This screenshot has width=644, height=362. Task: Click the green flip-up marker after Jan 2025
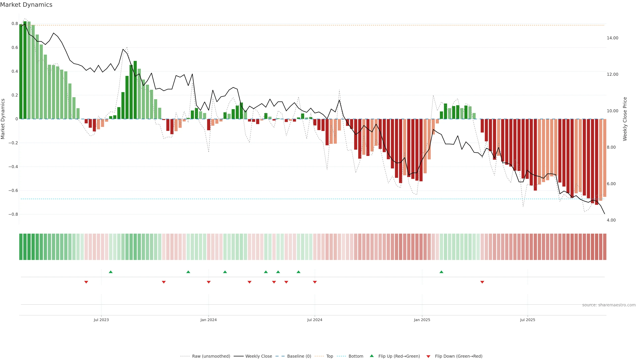tap(442, 272)
